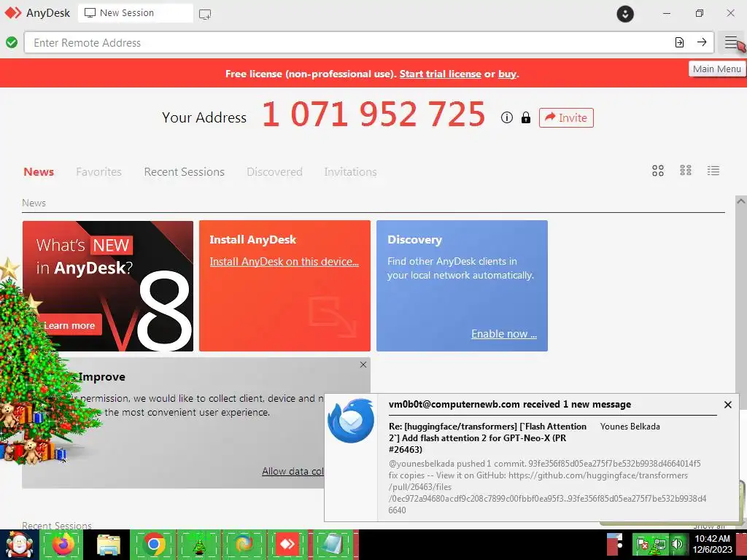Select the News tab
The image size is (747, 560).
click(x=39, y=172)
